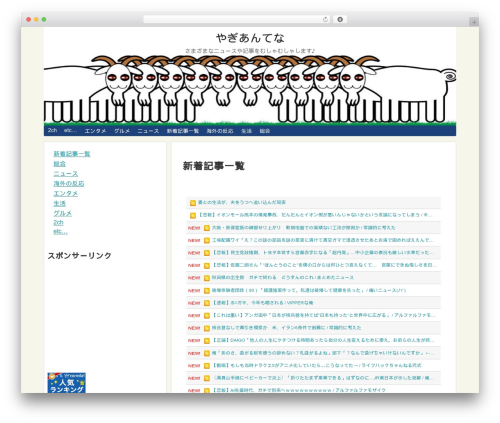This screenshot has width=500, height=423.
Task: Open the 【動画】ドラクエ anime article link
Action: (316, 365)
